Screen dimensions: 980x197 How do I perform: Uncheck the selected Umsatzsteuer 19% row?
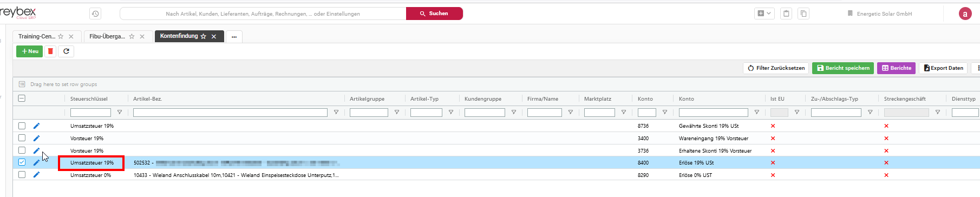pyautogui.click(x=22, y=162)
